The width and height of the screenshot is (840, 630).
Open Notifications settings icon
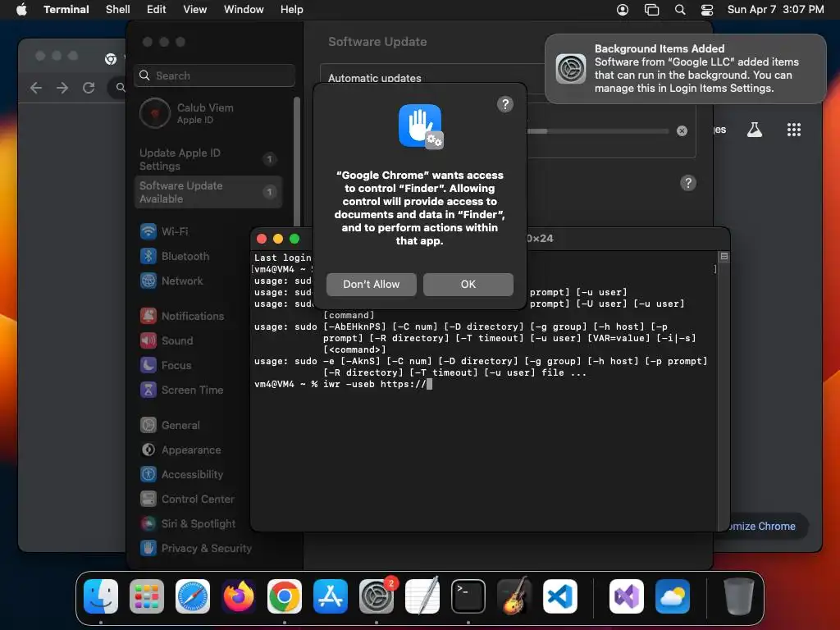148,316
